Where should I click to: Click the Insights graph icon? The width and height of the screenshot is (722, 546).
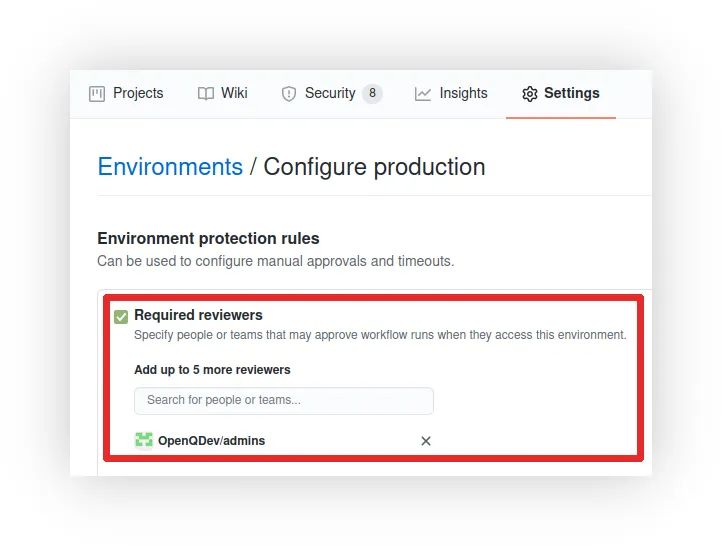pos(423,94)
